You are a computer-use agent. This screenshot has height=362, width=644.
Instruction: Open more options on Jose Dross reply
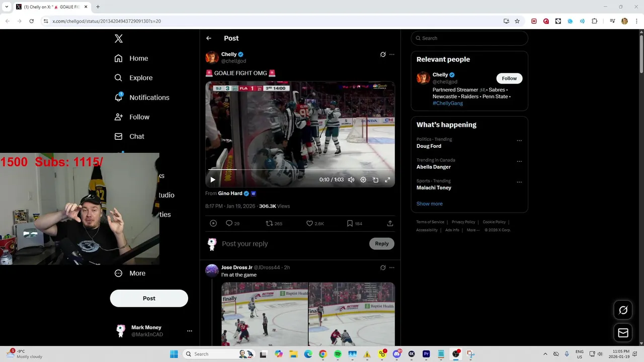tap(392, 267)
